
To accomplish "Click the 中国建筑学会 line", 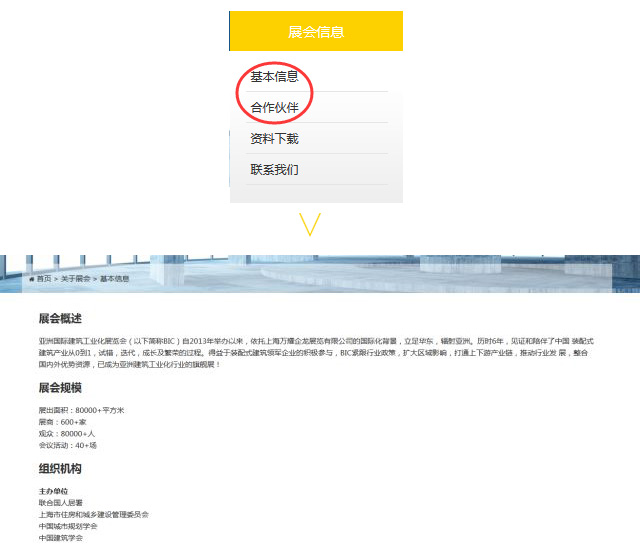I will tap(61, 538).
